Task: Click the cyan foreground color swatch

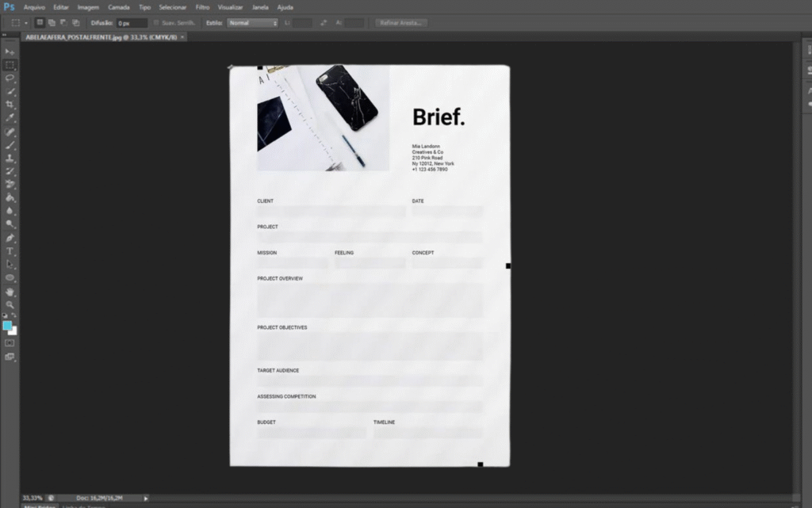Action: (x=7, y=325)
